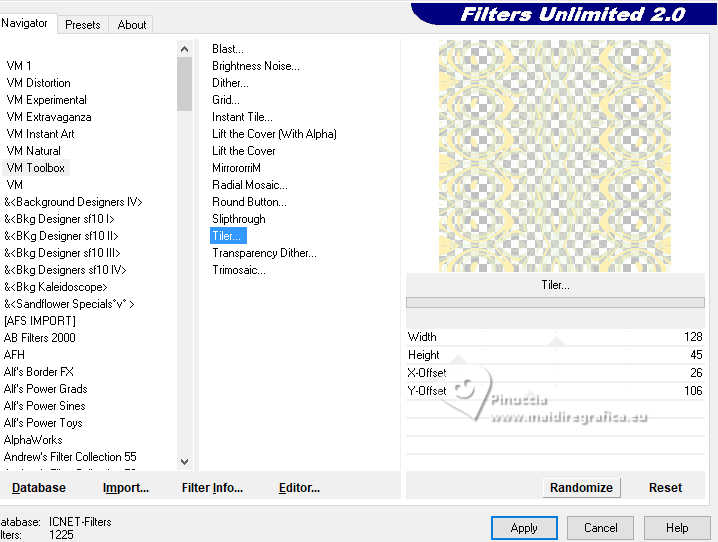Select VM Distortion category
Screen dimensions: 718x542
pos(38,83)
